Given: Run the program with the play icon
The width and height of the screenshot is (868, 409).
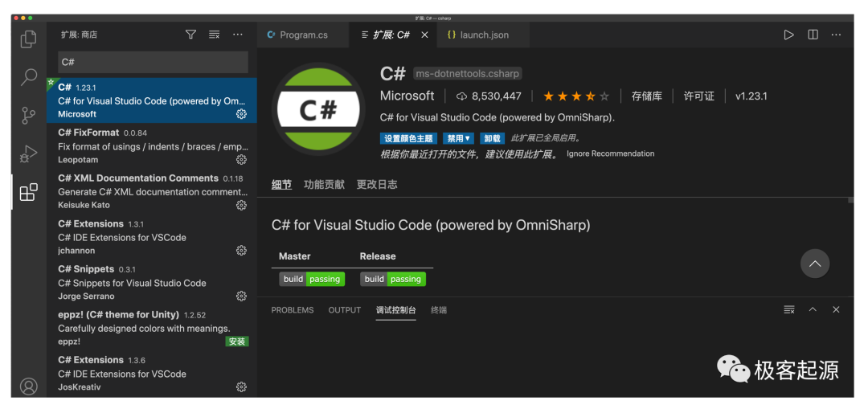Looking at the screenshot, I should pos(789,35).
